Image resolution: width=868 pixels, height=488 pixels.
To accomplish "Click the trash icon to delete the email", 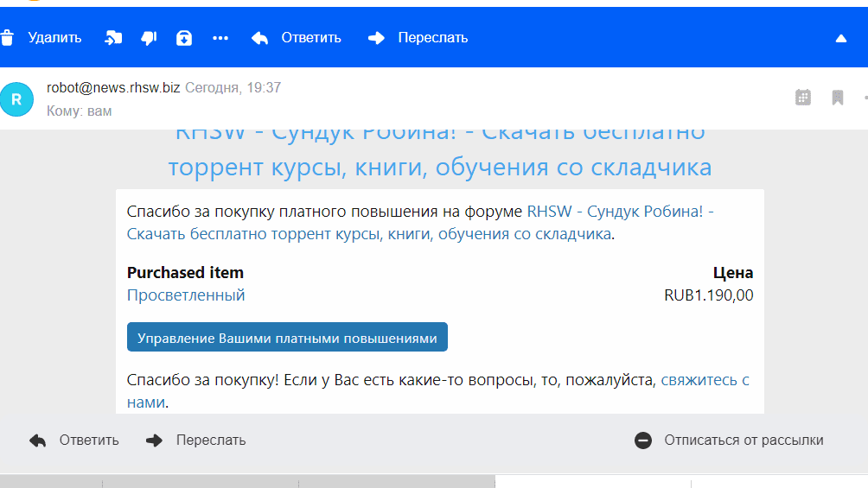I will click(8, 38).
